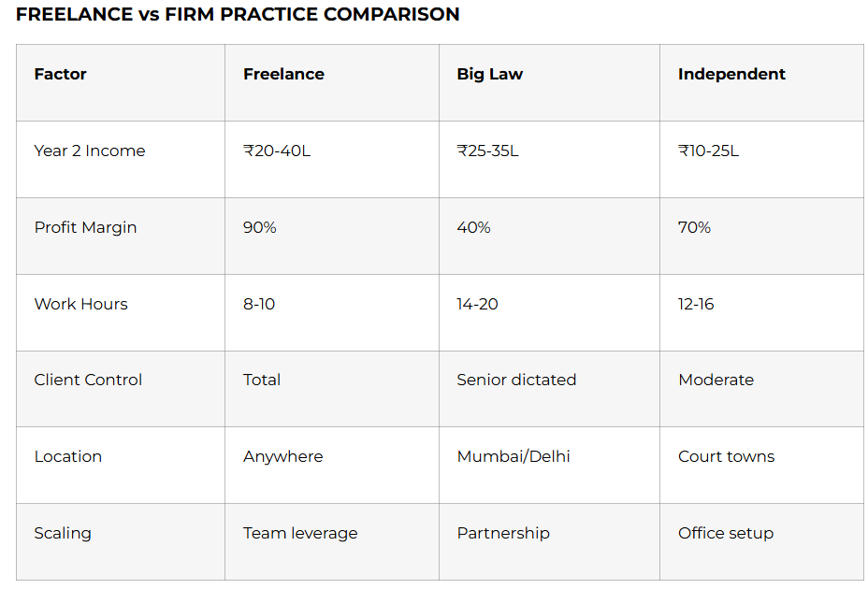Select the 'Team leverage' scaling cell
868x589 pixels.
coord(300,534)
